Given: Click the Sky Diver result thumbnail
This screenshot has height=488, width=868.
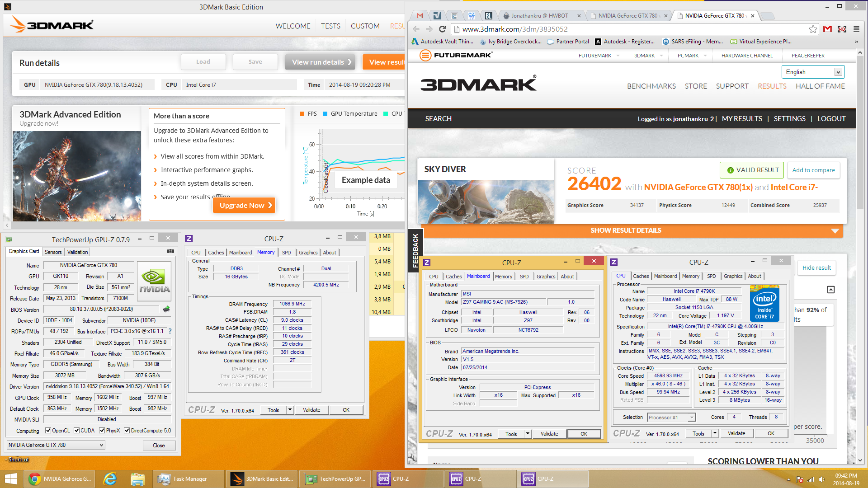Looking at the screenshot, I should tap(486, 202).
